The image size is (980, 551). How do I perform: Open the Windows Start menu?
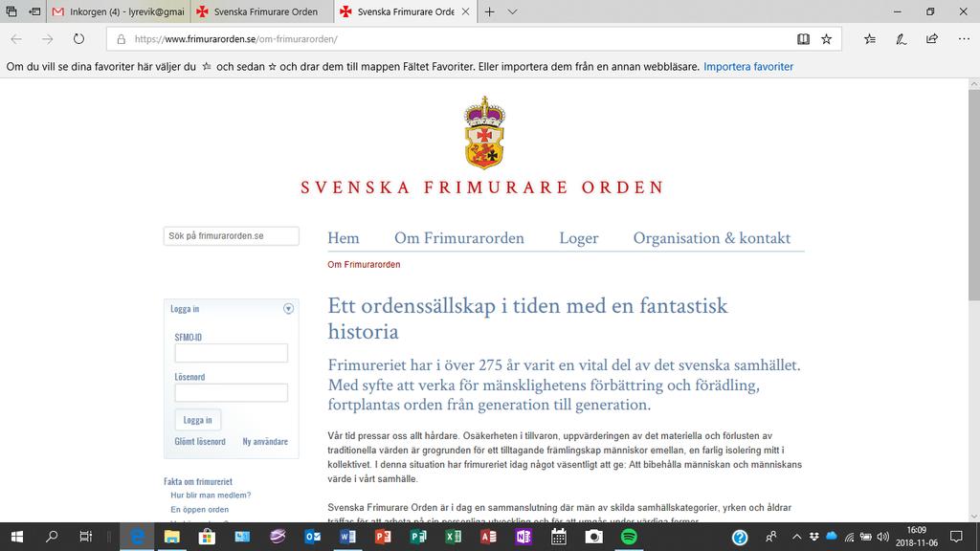coord(17,537)
